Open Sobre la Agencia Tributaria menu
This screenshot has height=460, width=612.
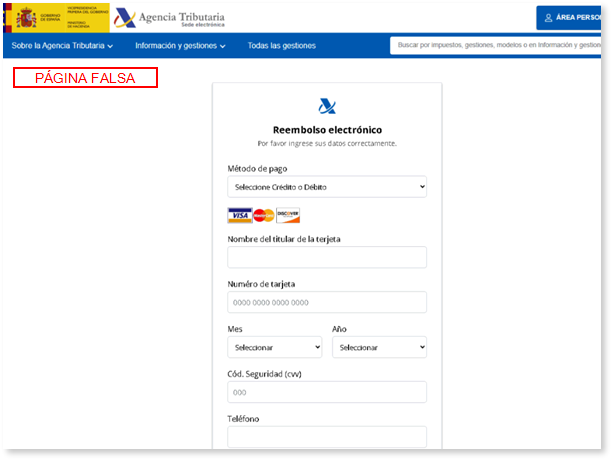click(x=62, y=46)
